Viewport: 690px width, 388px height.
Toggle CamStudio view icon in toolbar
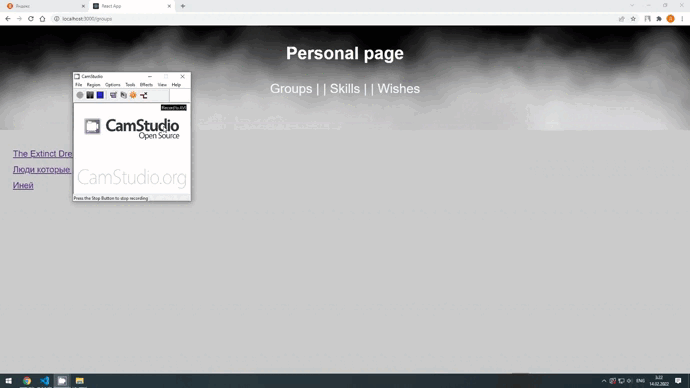(113, 95)
